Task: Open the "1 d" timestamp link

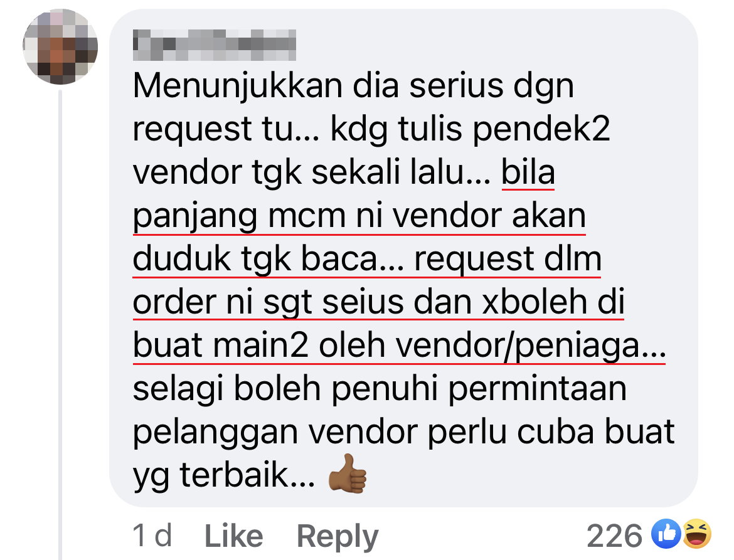Action: 152,536
